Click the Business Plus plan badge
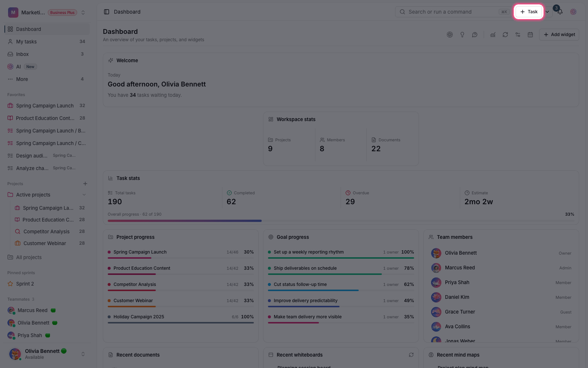The width and height of the screenshot is (588, 368). [62, 13]
